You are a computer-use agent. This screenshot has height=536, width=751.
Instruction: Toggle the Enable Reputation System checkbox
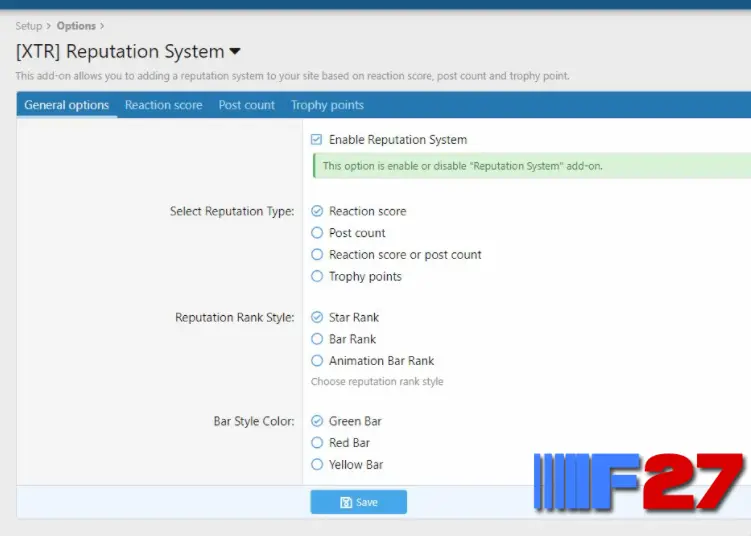tap(317, 140)
